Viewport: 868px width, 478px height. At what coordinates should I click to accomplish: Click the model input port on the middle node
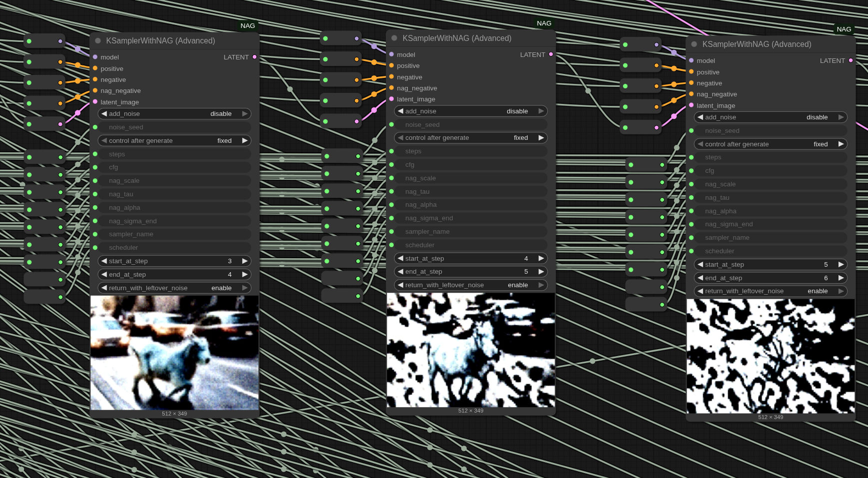391,54
